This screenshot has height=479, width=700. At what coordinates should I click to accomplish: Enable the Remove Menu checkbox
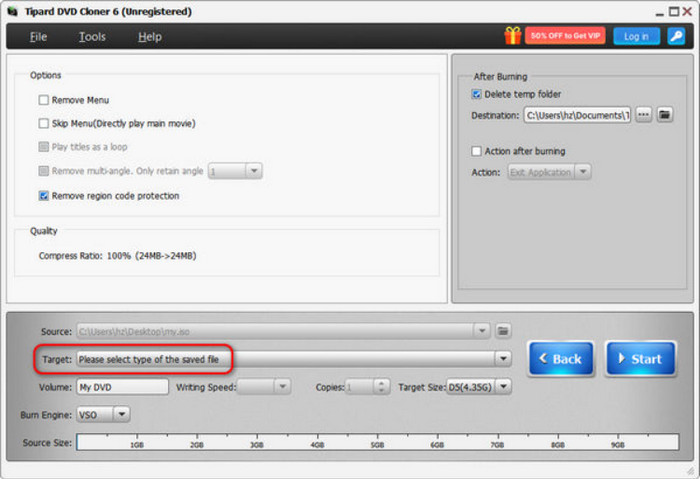[x=44, y=100]
